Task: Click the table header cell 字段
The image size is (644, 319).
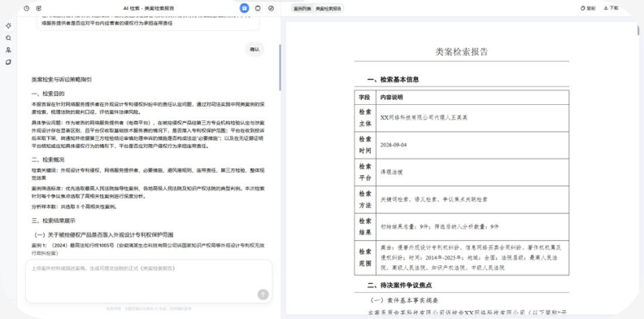Action: click(x=365, y=98)
